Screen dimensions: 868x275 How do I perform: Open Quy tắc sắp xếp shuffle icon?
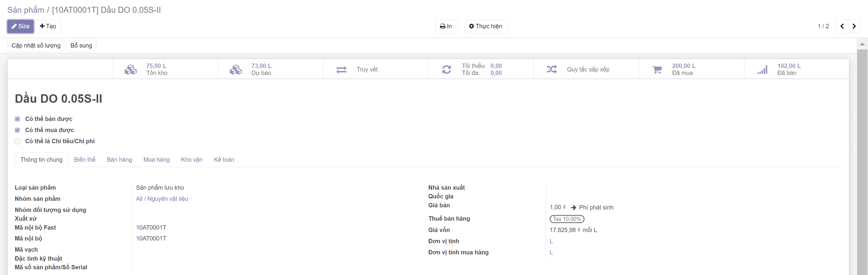pyautogui.click(x=552, y=70)
